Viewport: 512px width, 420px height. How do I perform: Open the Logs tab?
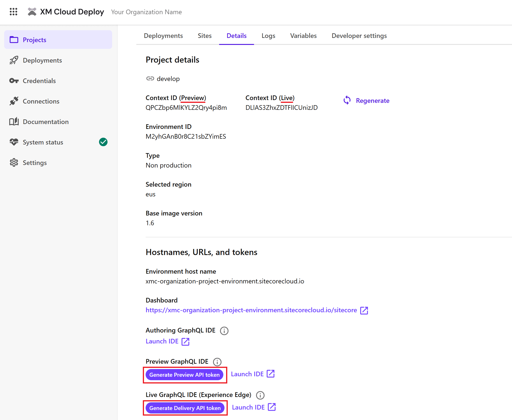268,36
